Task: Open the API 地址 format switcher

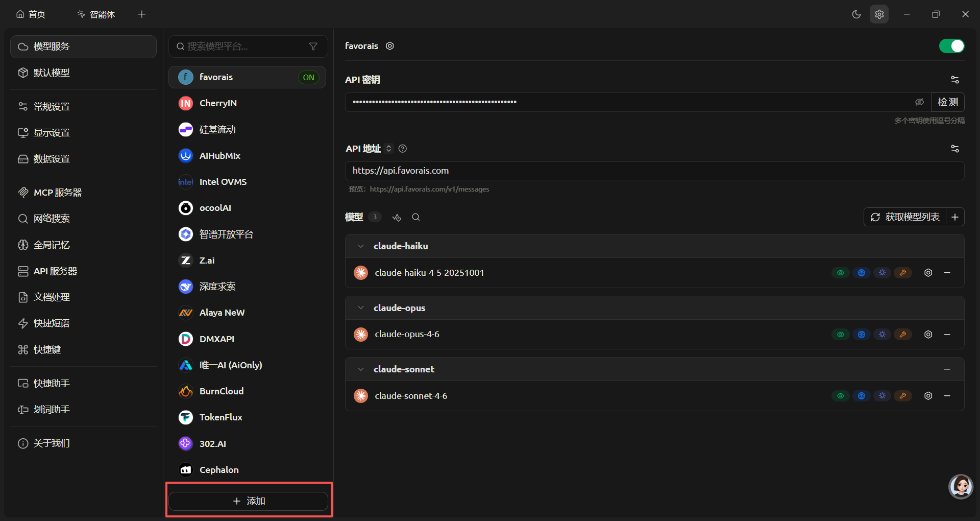Action: [389, 149]
